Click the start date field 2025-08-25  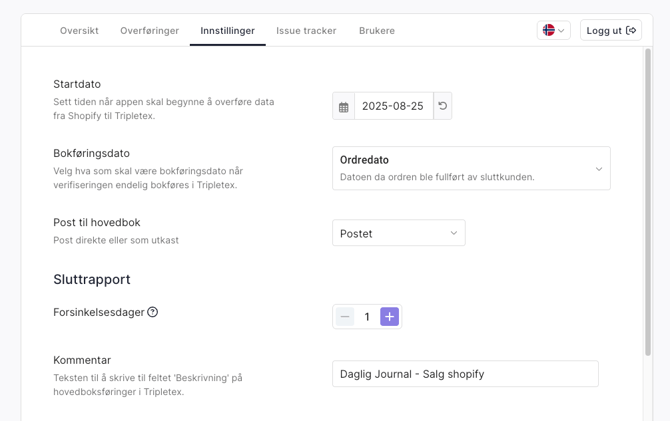tap(393, 106)
